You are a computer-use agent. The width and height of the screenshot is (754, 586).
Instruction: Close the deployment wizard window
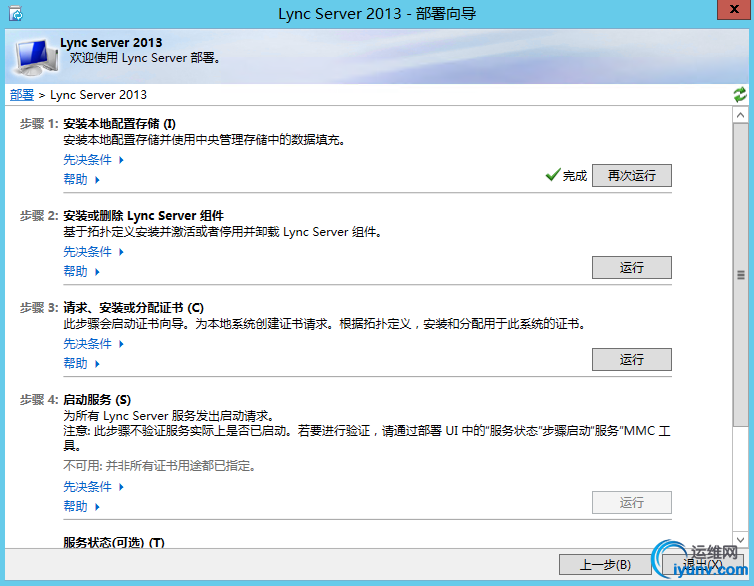[733, 10]
